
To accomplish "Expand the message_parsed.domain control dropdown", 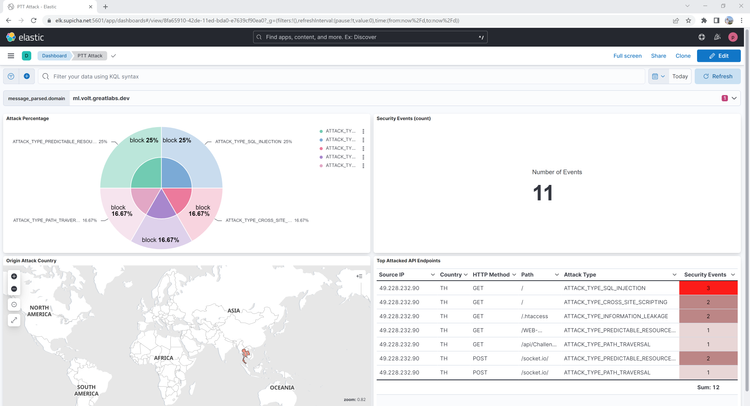I will [734, 98].
